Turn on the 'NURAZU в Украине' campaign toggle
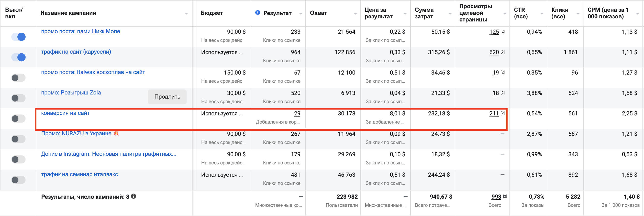The image size is (644, 216). coord(18,139)
